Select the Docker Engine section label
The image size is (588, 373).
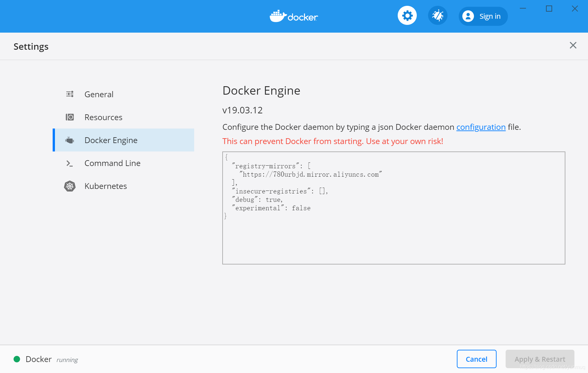coord(111,140)
